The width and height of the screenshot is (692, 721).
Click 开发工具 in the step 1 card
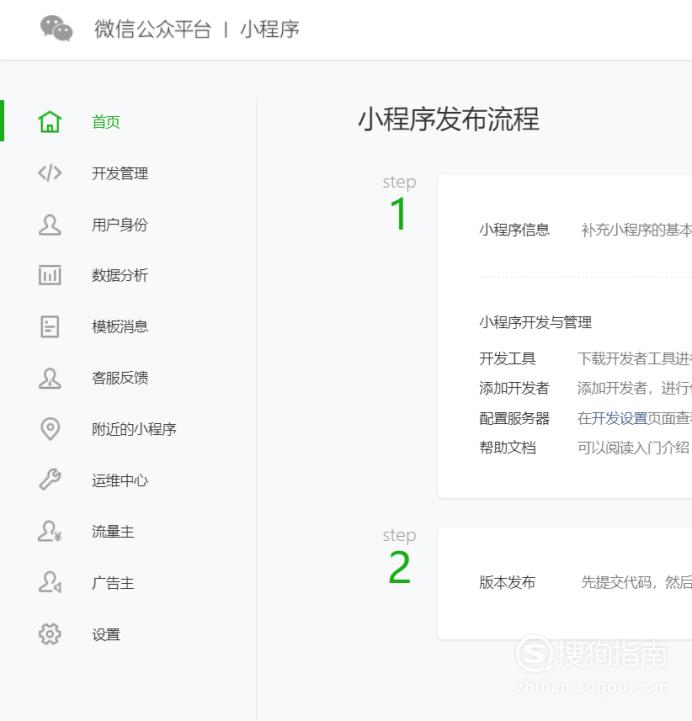[508, 358]
